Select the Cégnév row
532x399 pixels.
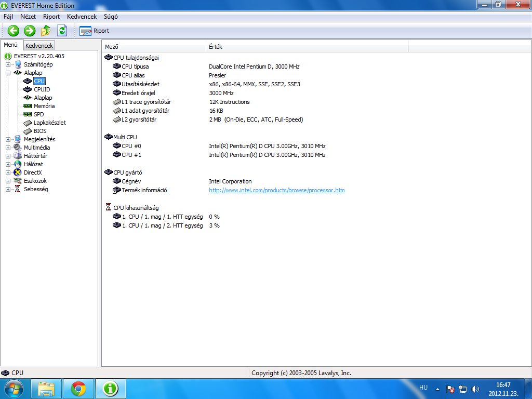pos(182,181)
